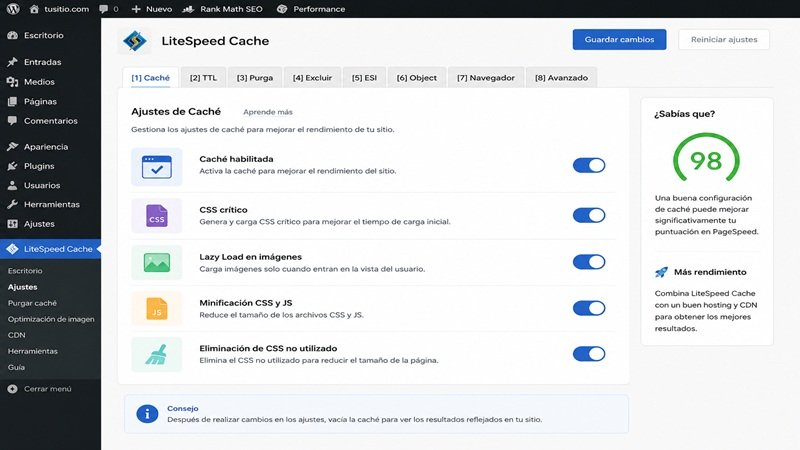Click the Comentarios speech bubble icon

(13, 121)
